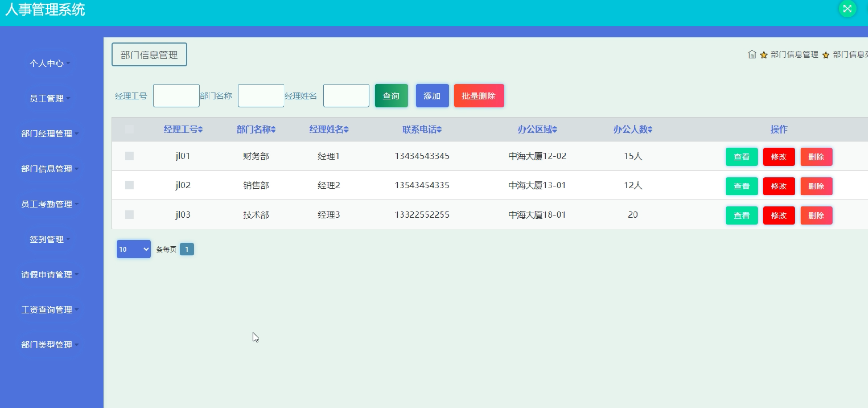Check the checkbox for row jl03
This screenshot has width=868, height=408.
[x=129, y=214]
